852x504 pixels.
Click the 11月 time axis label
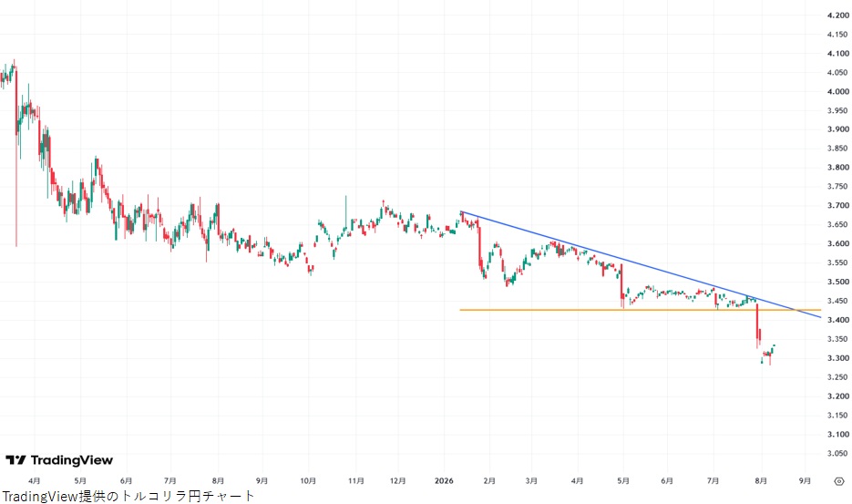pos(356,480)
